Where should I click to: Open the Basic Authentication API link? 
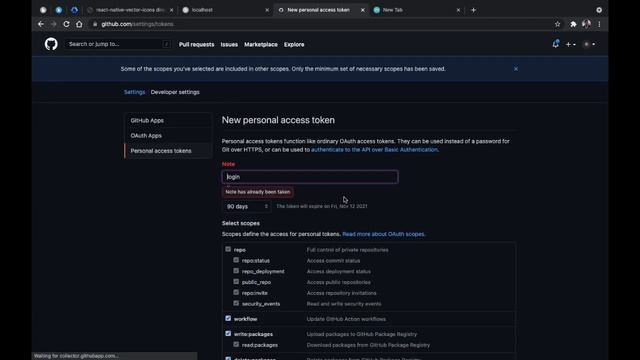point(374,150)
